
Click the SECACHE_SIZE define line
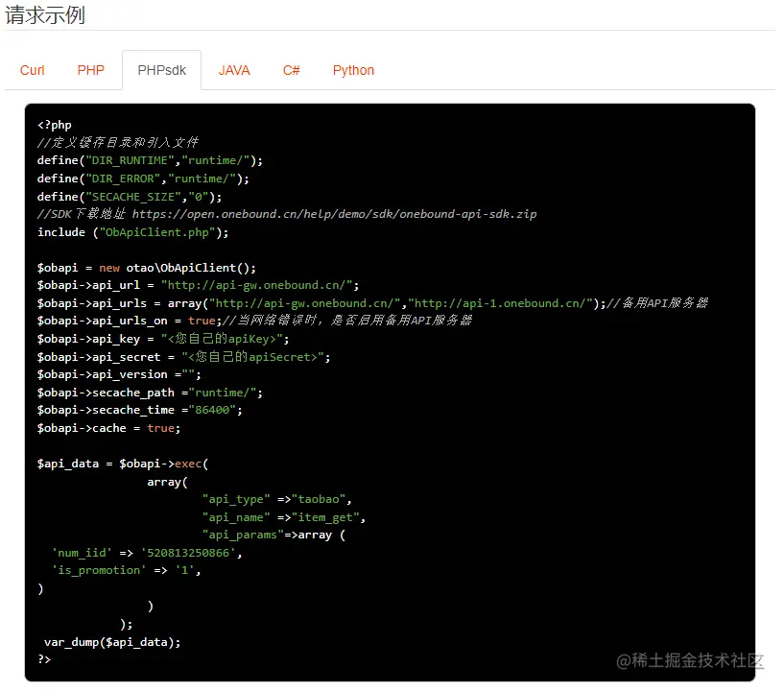click(x=130, y=197)
